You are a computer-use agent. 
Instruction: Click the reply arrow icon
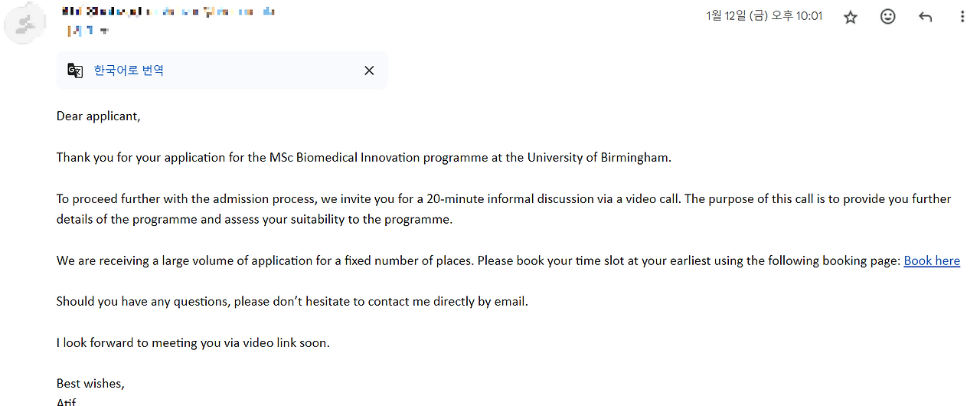tap(925, 17)
